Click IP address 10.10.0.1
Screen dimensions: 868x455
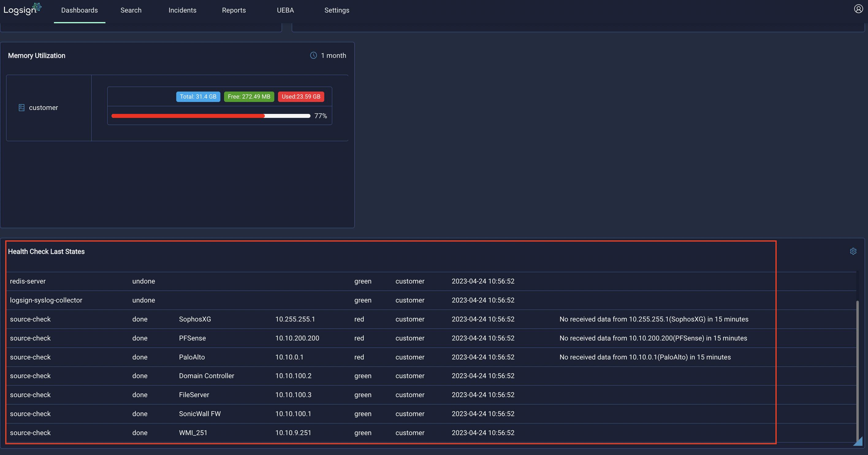click(289, 357)
